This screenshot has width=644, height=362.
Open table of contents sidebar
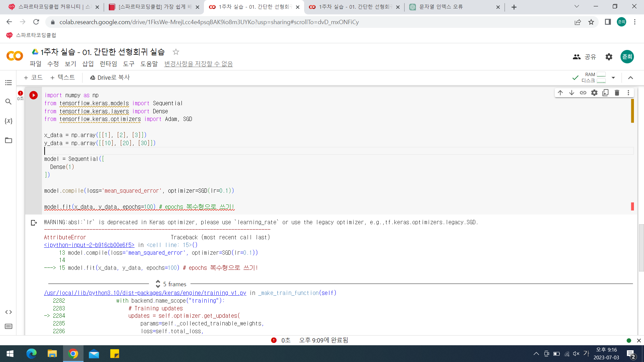[8, 82]
